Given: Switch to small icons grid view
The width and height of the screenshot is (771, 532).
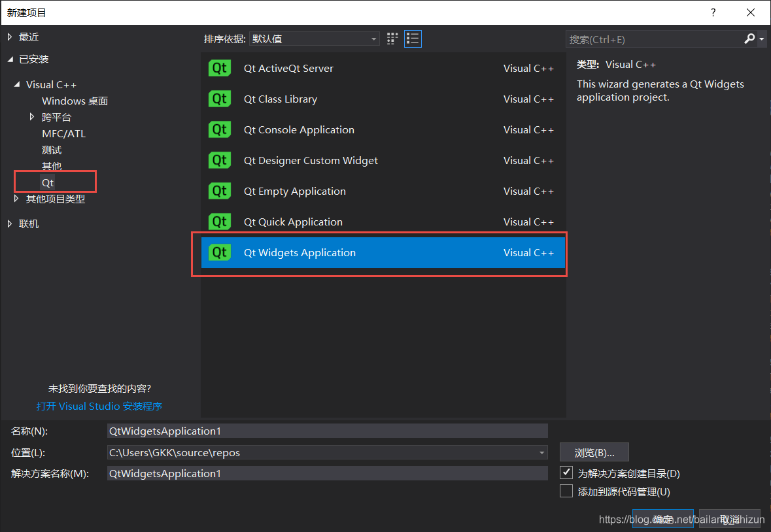Looking at the screenshot, I should 392,39.
